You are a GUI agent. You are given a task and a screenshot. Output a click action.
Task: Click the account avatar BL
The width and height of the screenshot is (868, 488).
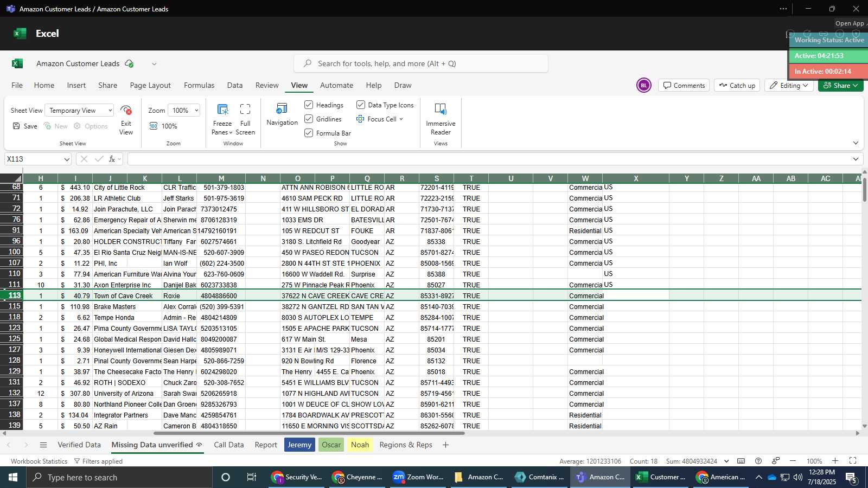(x=643, y=85)
